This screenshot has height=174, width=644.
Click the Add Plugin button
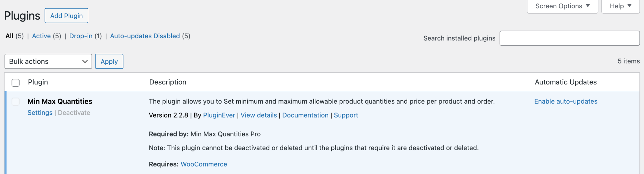tap(66, 16)
